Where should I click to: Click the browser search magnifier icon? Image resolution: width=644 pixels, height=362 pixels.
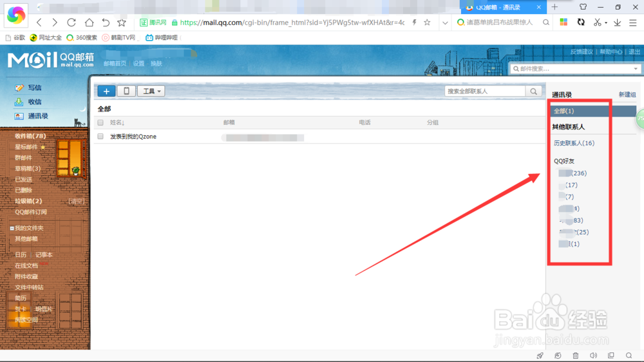pyautogui.click(x=546, y=23)
